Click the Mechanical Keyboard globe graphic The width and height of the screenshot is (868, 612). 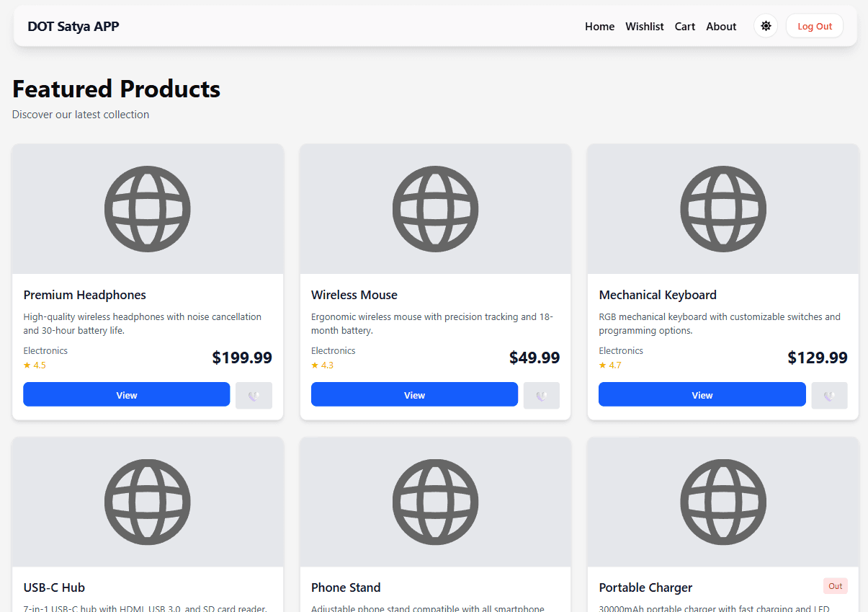(x=722, y=208)
